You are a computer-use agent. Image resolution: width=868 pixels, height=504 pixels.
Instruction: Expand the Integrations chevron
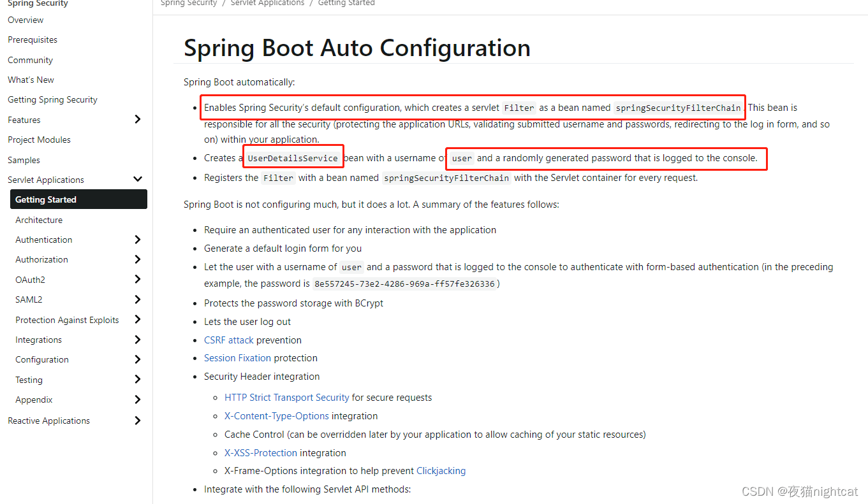[138, 340]
